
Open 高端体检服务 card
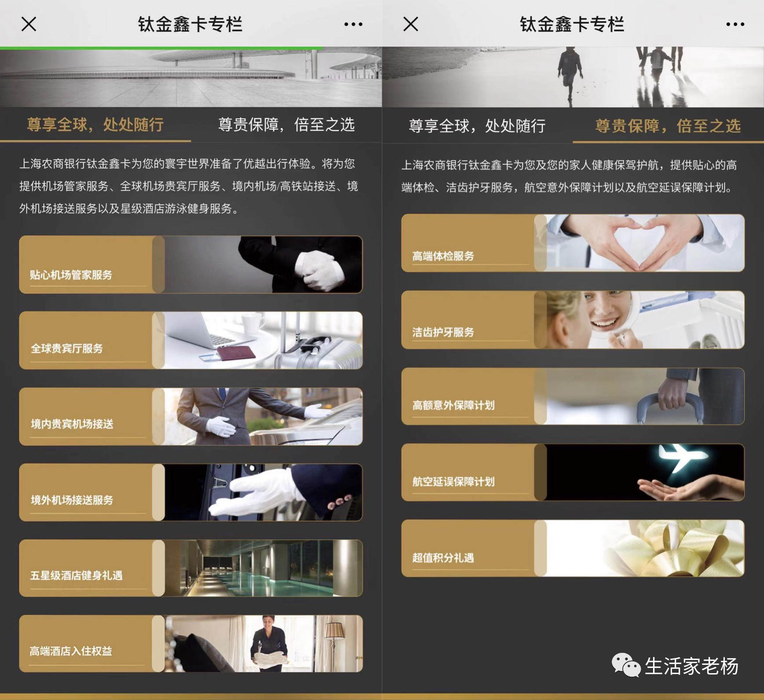tap(573, 243)
